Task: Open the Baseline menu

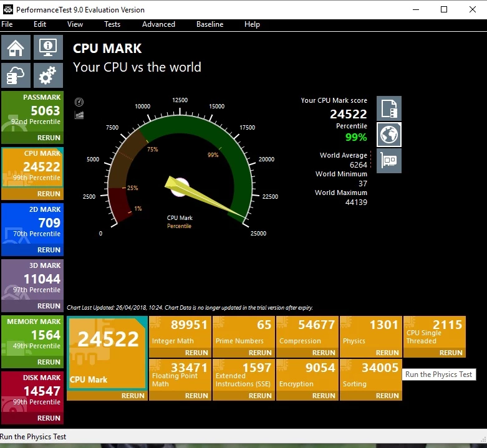Action: pos(210,24)
